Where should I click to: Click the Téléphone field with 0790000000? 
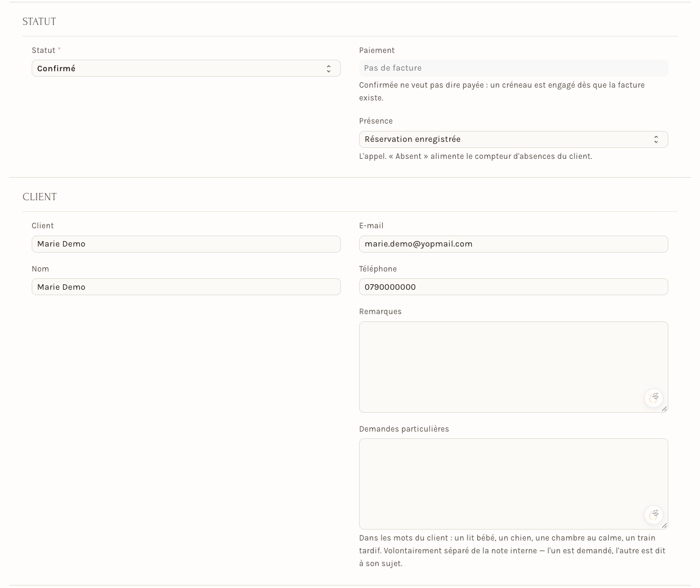(x=513, y=287)
